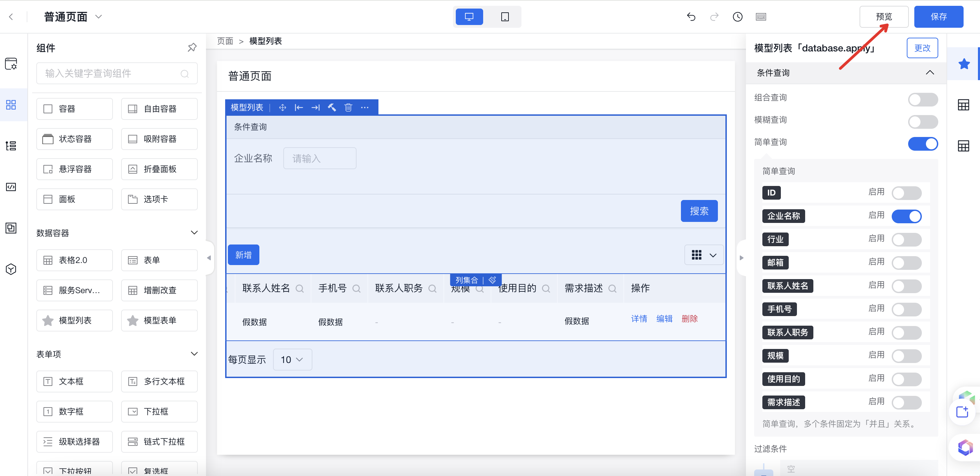Open the grid layout dropdown in list
The height and width of the screenshot is (476, 980).
(x=704, y=255)
